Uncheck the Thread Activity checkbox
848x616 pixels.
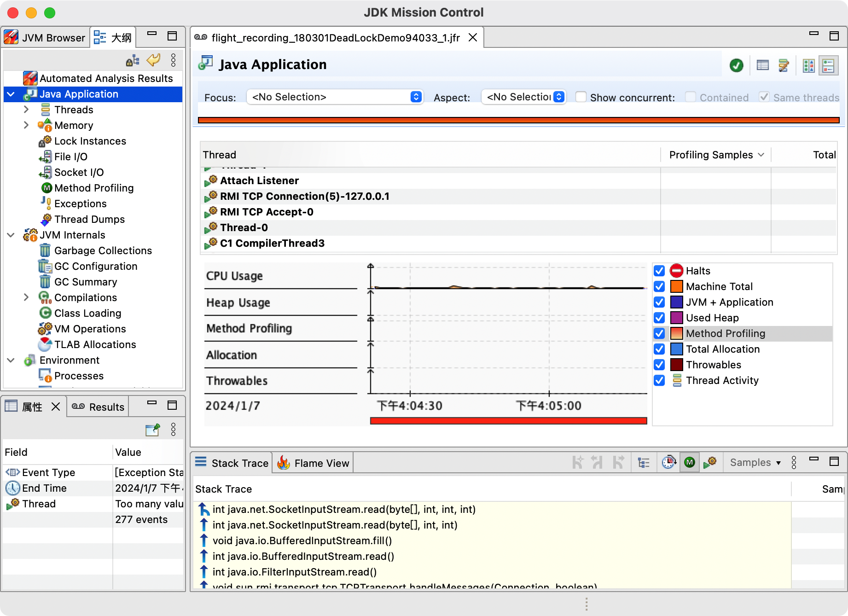point(659,380)
